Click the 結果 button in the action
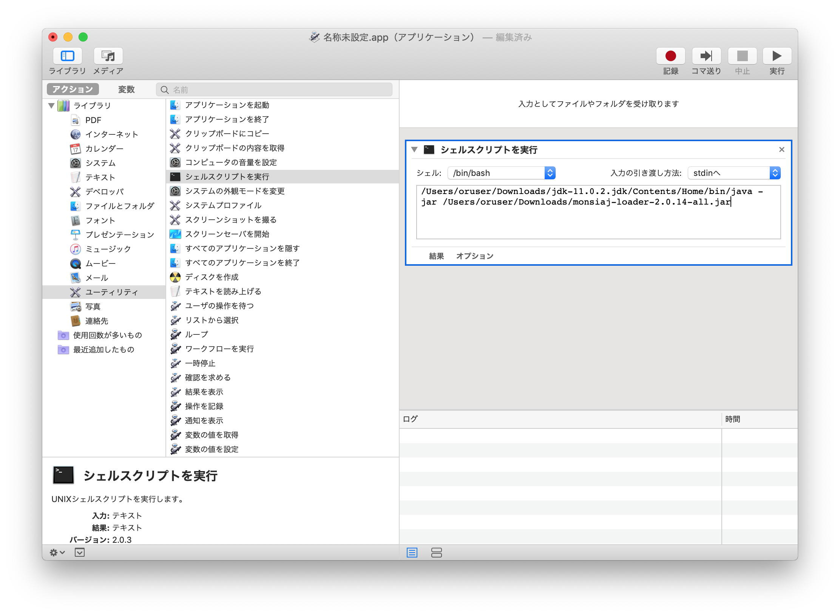This screenshot has width=840, height=616. click(x=436, y=256)
